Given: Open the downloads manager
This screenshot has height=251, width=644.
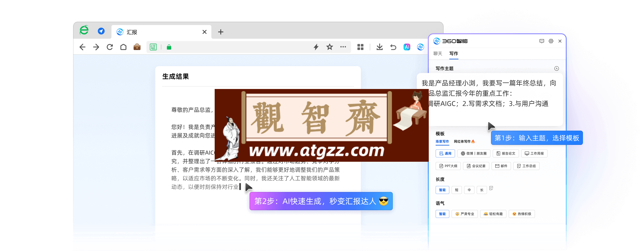Looking at the screenshot, I should (x=379, y=47).
